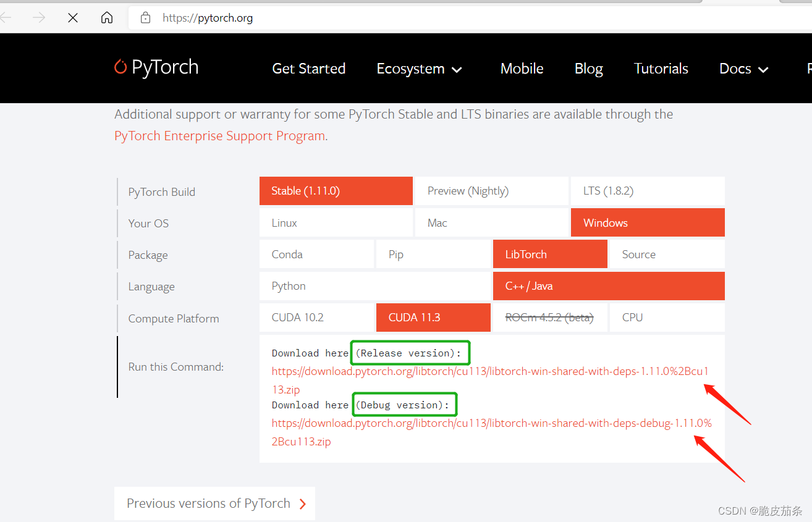Select C++ / Java as the language
The image size is (812, 522).
click(609, 286)
